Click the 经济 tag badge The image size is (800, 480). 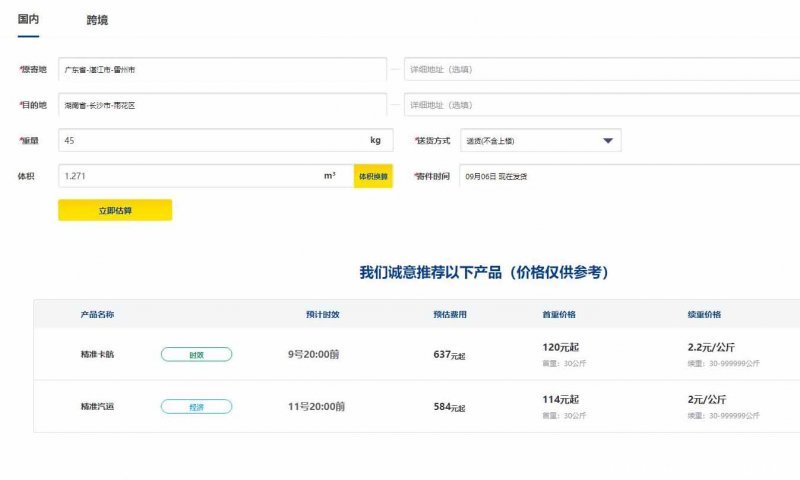coord(196,406)
